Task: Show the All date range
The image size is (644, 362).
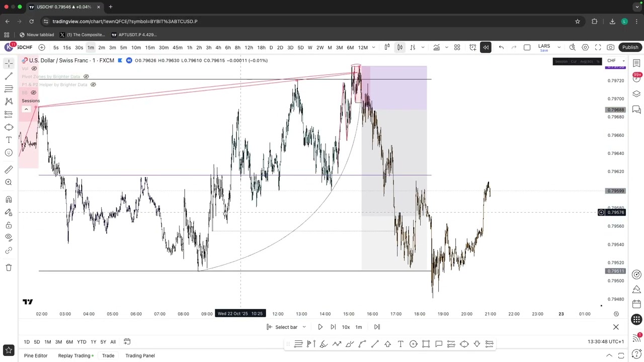Action: point(113,342)
